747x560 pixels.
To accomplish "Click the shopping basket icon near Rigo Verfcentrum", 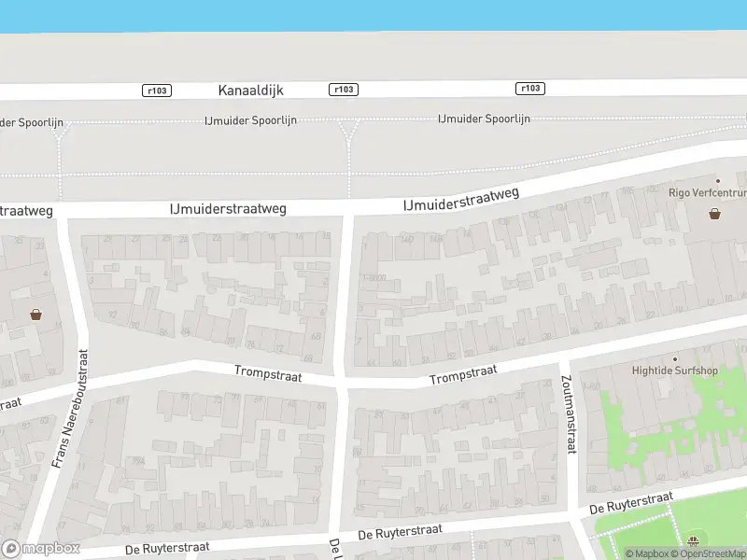I will [714, 214].
